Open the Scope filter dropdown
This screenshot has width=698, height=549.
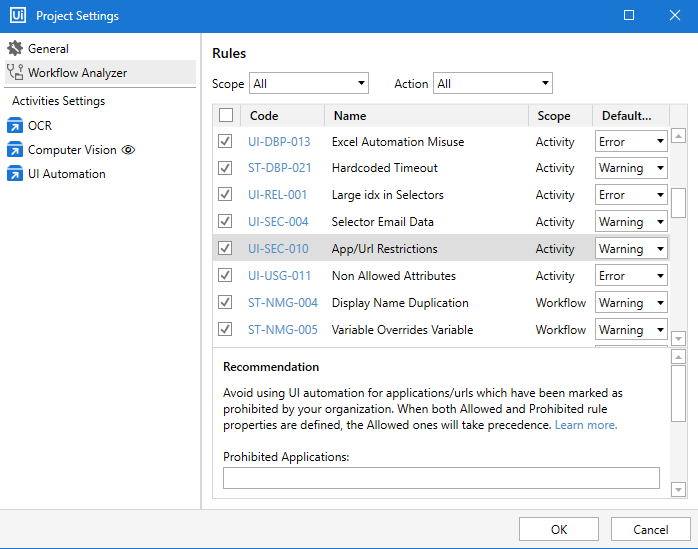pos(309,84)
